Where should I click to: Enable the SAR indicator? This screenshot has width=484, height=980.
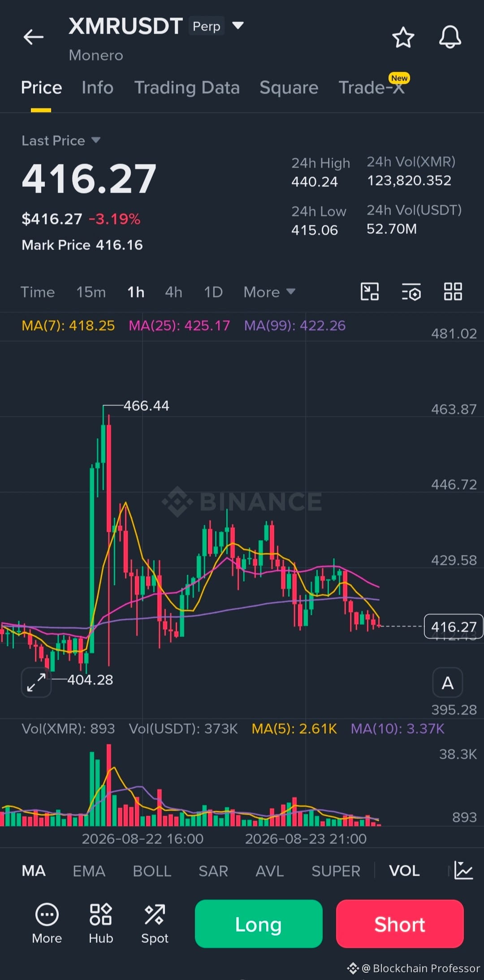(x=213, y=871)
